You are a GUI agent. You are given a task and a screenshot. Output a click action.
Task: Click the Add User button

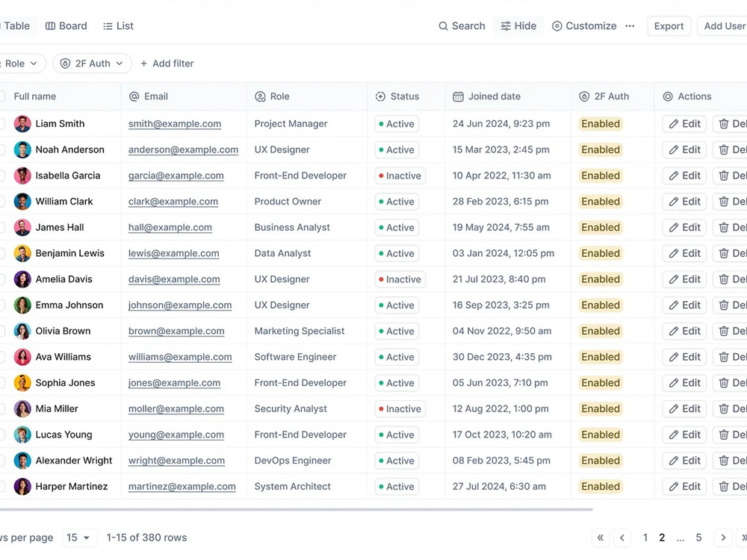click(x=722, y=26)
